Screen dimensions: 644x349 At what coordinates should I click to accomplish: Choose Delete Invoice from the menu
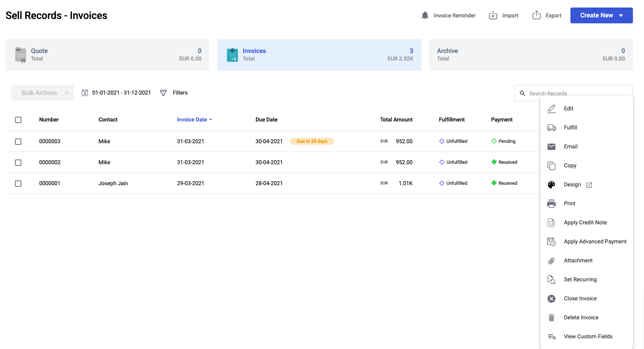click(x=587, y=317)
